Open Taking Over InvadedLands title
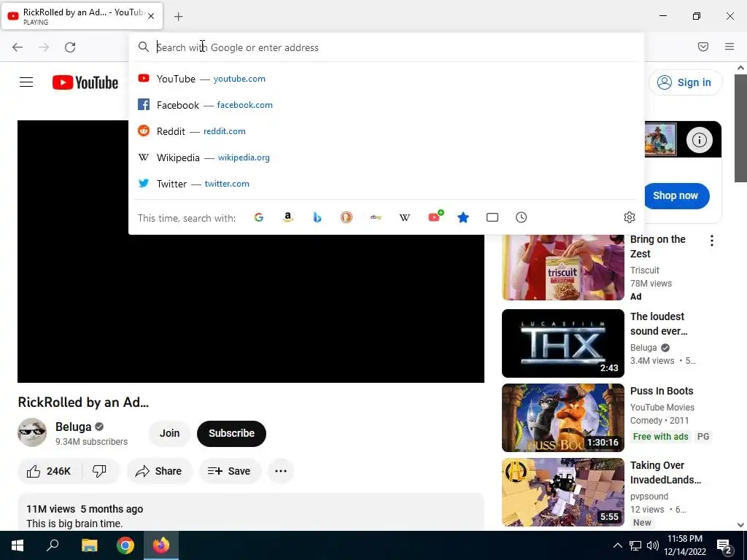The image size is (747, 560). [x=665, y=472]
